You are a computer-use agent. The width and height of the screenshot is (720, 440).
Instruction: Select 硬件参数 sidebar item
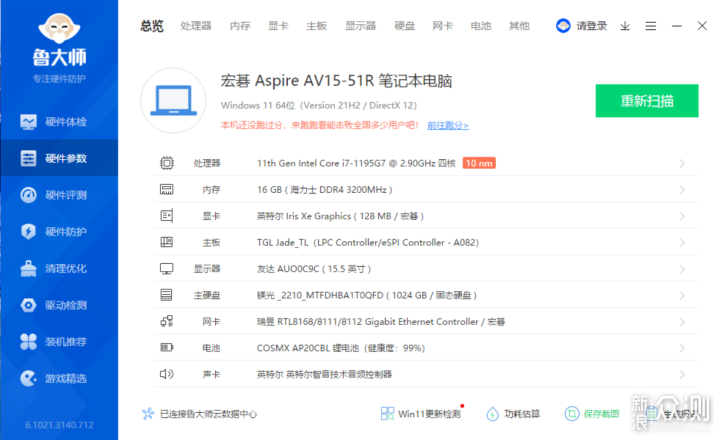[59, 158]
